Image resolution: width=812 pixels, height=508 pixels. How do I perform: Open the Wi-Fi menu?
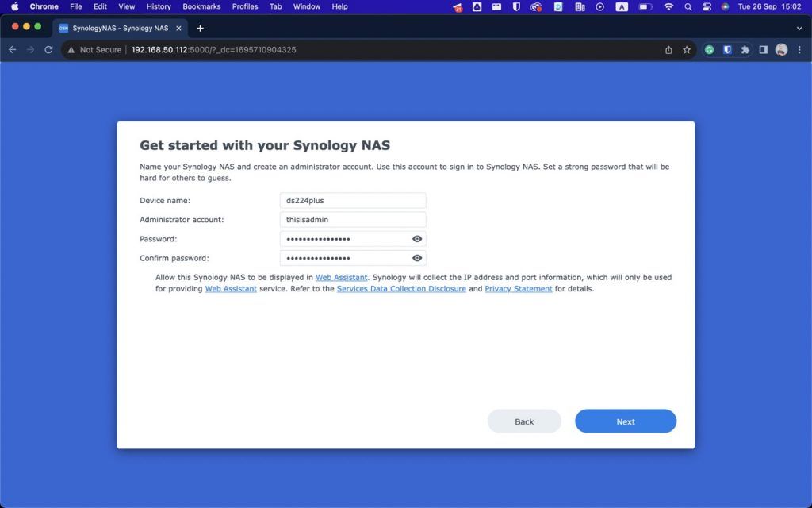[668, 6]
